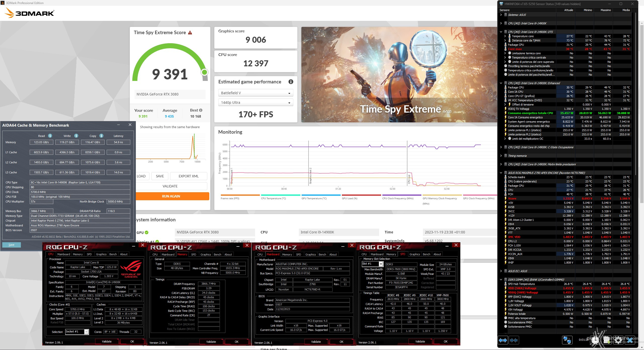Click yellow GPU Memory Clock Frequency legend swatch
This screenshot has width=644, height=350.
[442, 195]
